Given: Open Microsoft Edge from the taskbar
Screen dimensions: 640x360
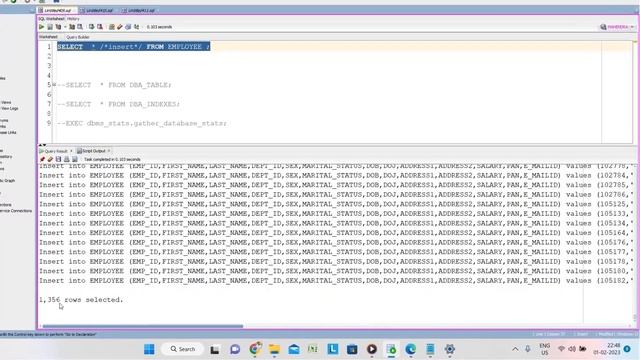Looking at the screenshot, I should coord(411,349).
